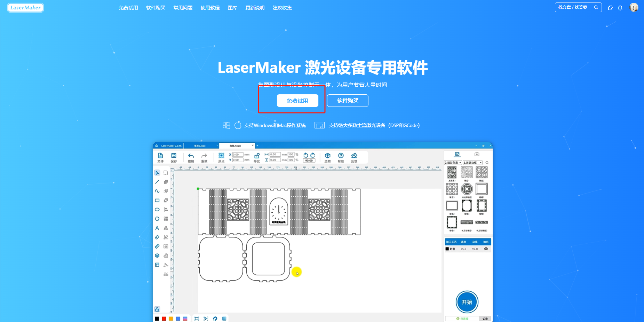Toggle the grid display icon
This screenshot has width=644, height=322.
tap(224, 319)
